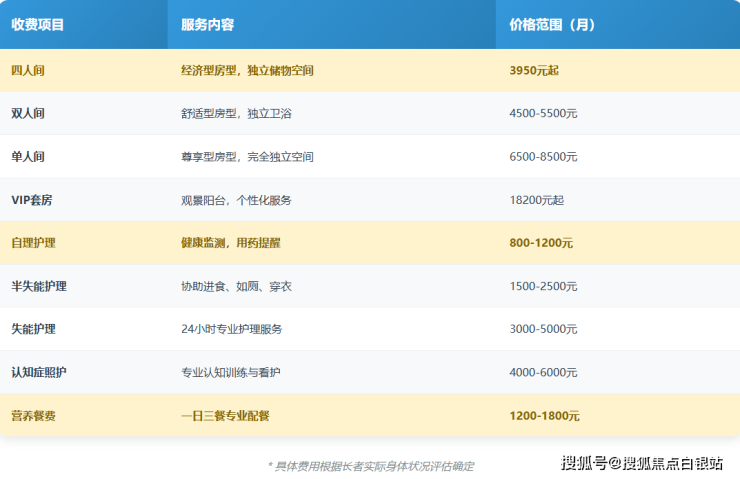Select the 营养餐费 row label

(33, 415)
